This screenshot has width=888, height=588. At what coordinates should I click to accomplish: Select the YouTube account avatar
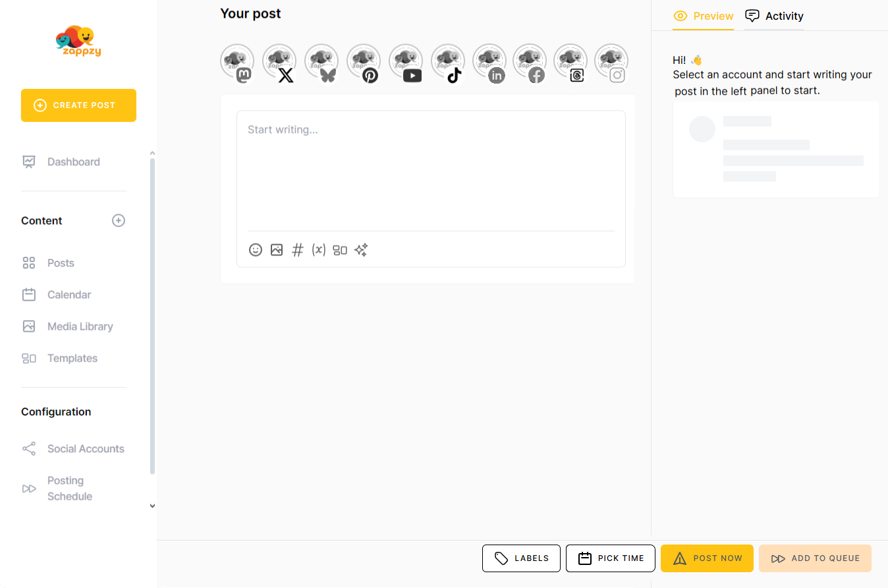406,63
